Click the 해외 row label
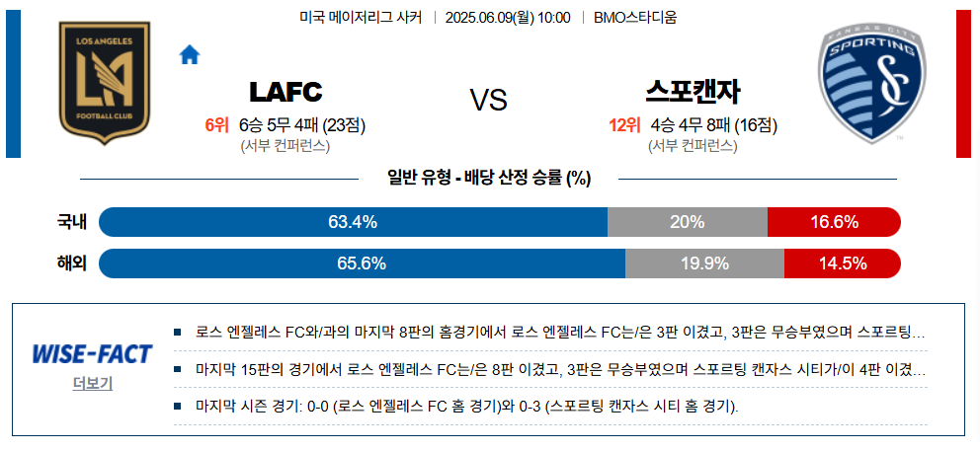Screen dimensions: 980x451 point(72,263)
